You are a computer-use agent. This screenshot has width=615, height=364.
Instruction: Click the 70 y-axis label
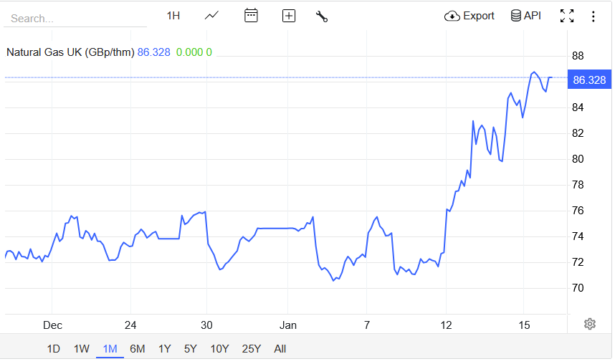578,288
